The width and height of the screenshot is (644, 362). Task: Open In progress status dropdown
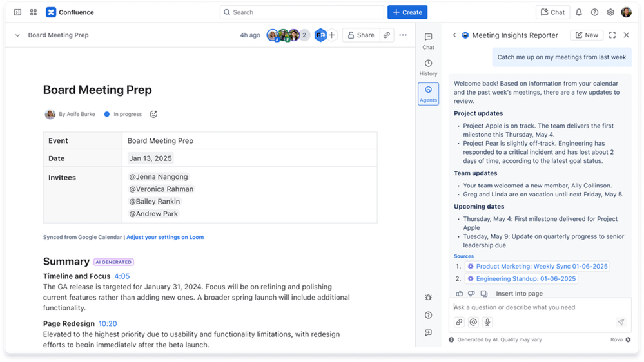(122, 114)
